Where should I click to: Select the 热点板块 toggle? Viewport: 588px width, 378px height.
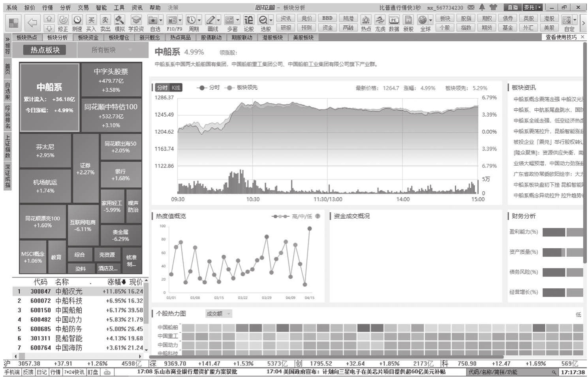click(x=45, y=50)
